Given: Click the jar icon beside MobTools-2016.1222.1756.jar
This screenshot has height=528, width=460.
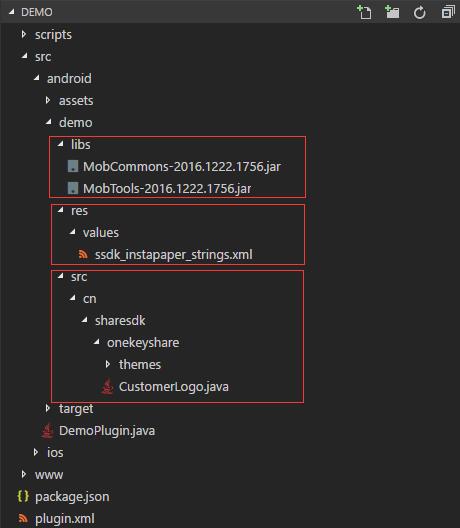Looking at the screenshot, I should pyautogui.click(x=73, y=188).
